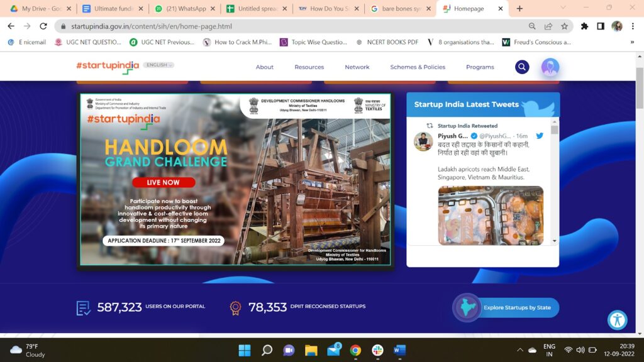Open the Freud's Conscious bookmark
This screenshot has width=644, height=362.
537,42
